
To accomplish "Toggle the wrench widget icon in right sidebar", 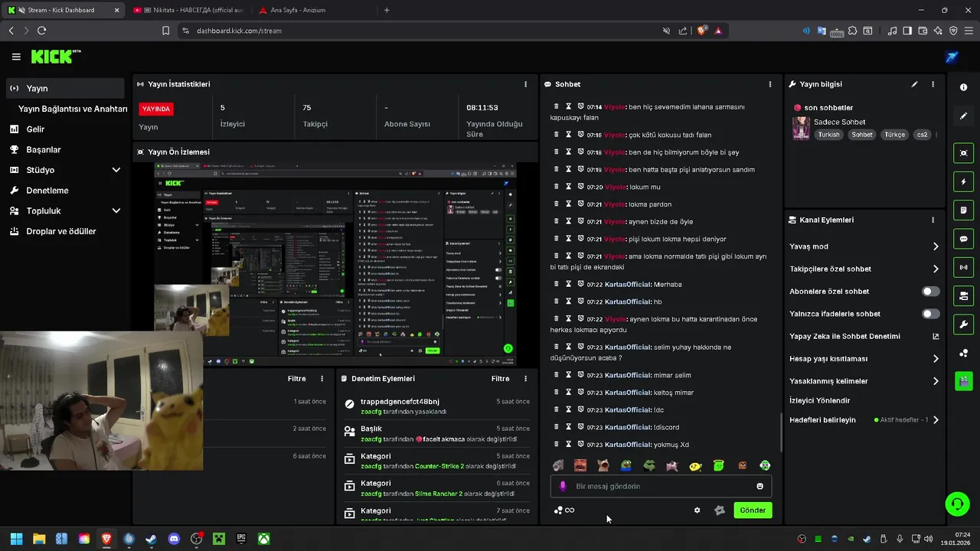I will 963,324.
